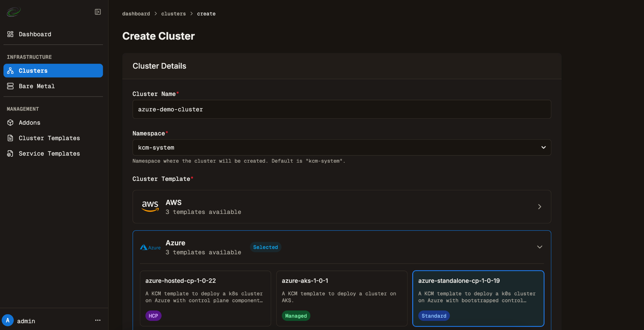Click the Dashboard grid icon
Image resolution: width=644 pixels, height=330 pixels.
[10, 34]
